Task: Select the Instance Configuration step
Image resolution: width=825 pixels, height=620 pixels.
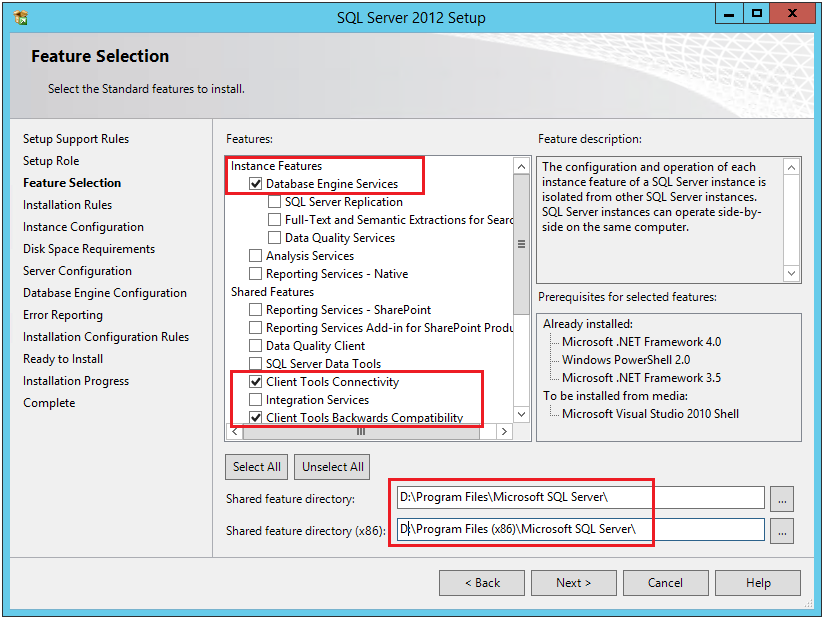Action: (x=83, y=227)
